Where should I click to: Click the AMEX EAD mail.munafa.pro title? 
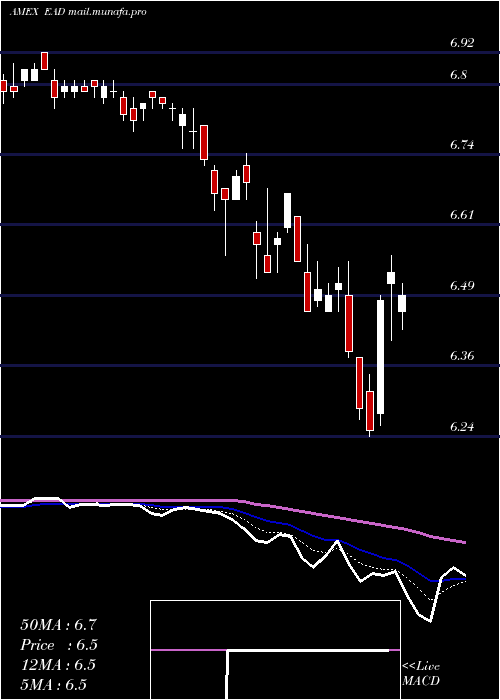[78, 12]
